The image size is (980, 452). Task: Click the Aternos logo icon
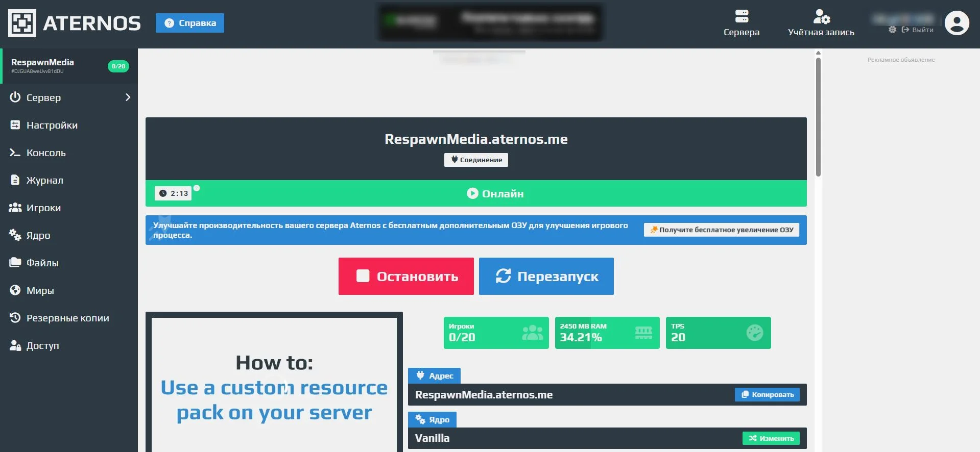click(22, 23)
